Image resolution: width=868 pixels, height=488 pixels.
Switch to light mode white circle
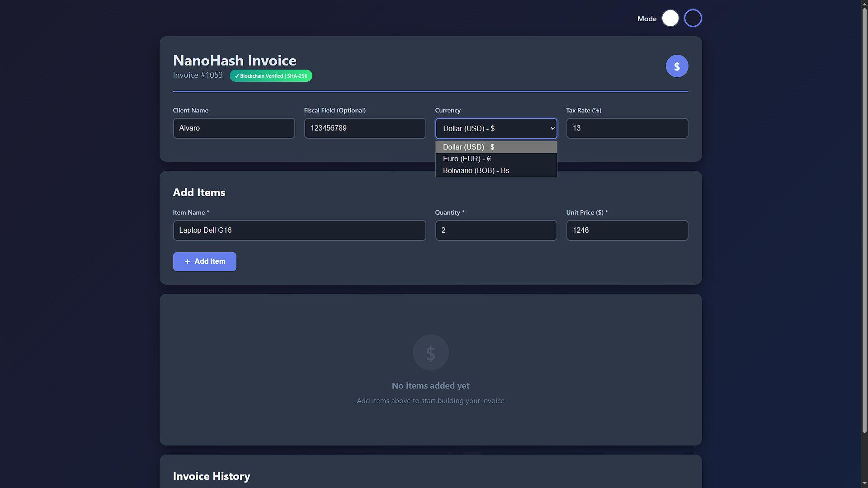[670, 19]
